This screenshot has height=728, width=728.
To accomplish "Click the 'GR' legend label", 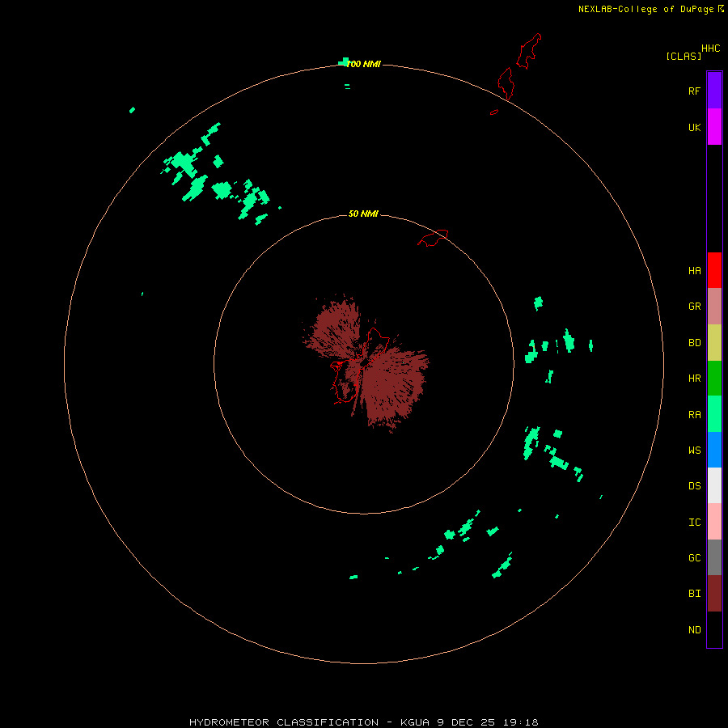I will (x=694, y=307).
